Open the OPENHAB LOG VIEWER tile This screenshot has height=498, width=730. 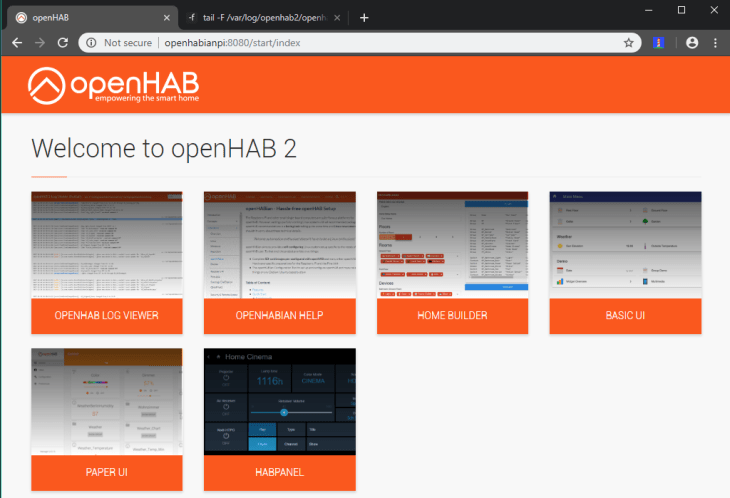[x=107, y=316]
